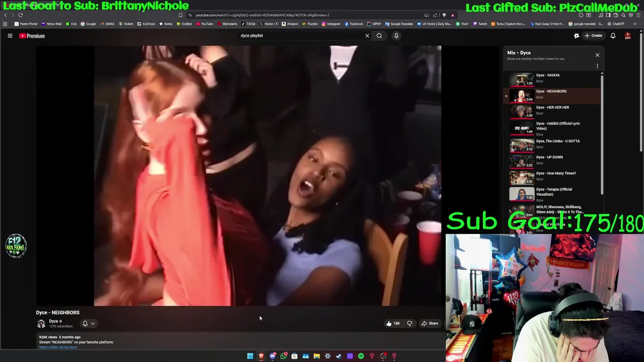Clear the search box with the X
The width and height of the screenshot is (644, 362).
pos(367,36)
